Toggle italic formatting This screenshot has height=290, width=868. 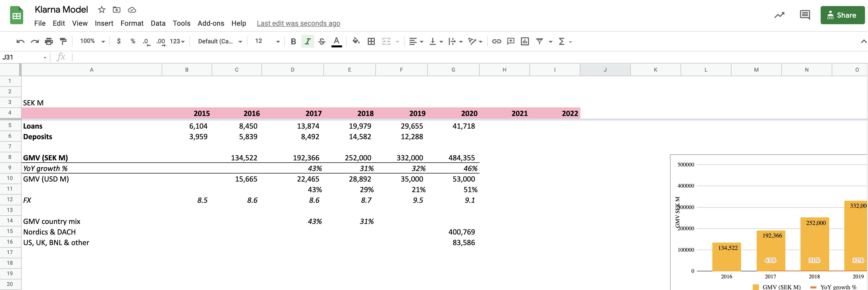[308, 41]
